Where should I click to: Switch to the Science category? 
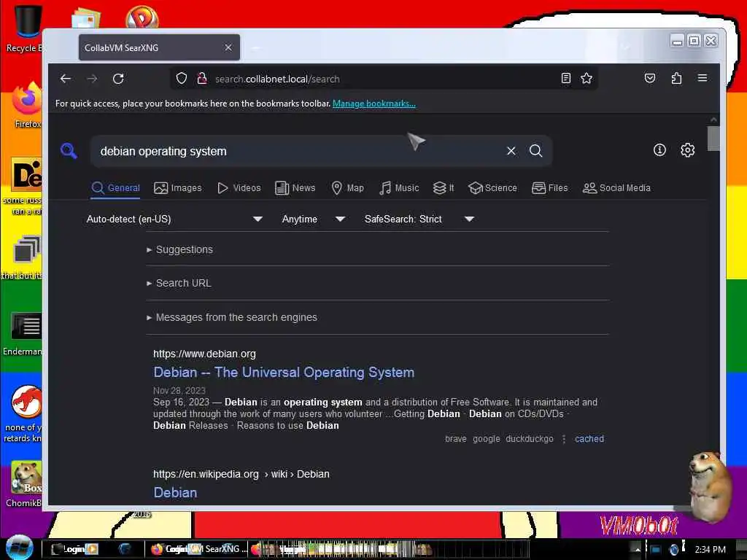[x=492, y=187]
